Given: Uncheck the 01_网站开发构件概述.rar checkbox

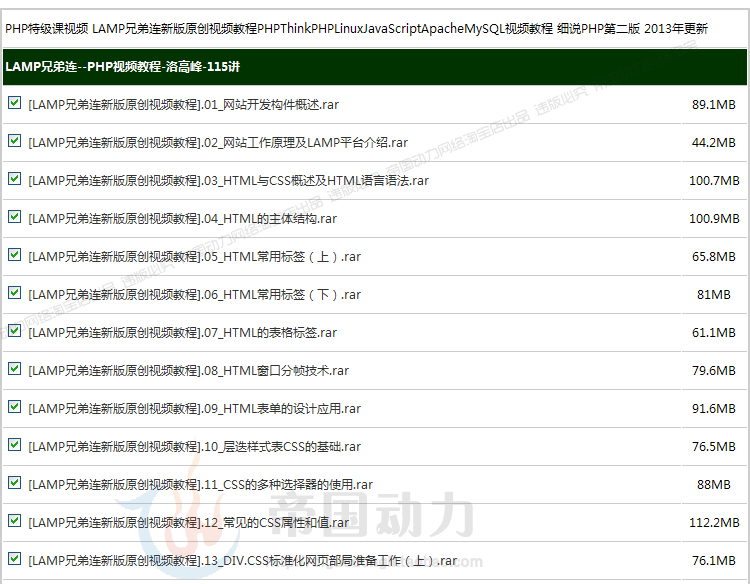Looking at the screenshot, I should click(x=14, y=102).
